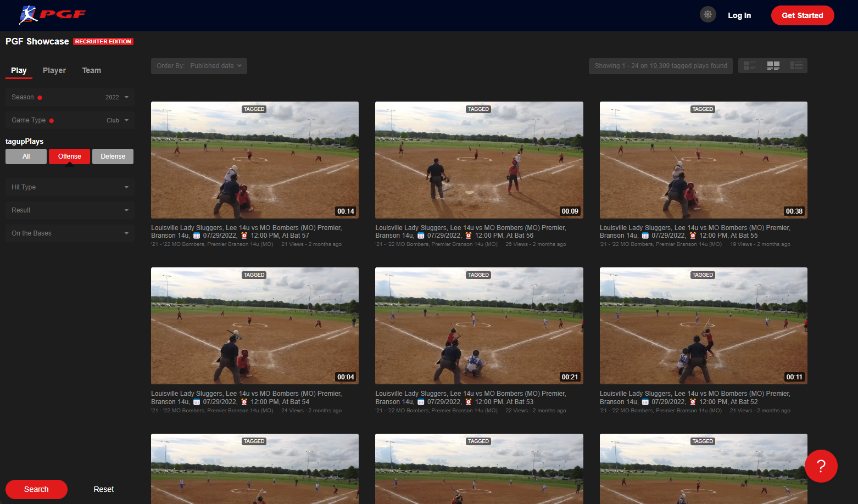This screenshot has height=504, width=858.
Task: Enable the Defense plays filter
Action: (113, 156)
